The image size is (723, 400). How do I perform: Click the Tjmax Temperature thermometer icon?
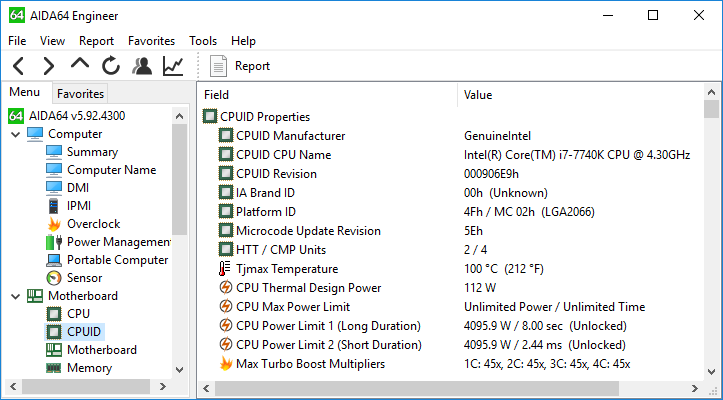(x=225, y=269)
